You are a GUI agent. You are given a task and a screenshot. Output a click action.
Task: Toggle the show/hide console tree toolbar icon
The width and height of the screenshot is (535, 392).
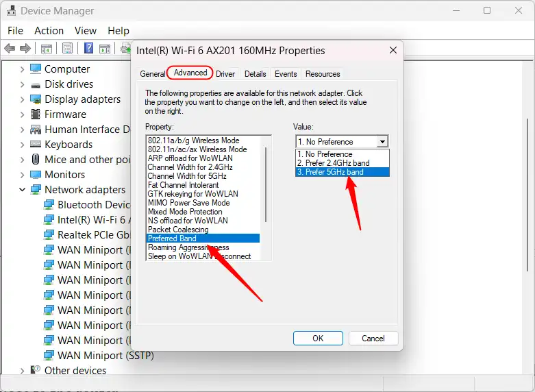coord(47,49)
